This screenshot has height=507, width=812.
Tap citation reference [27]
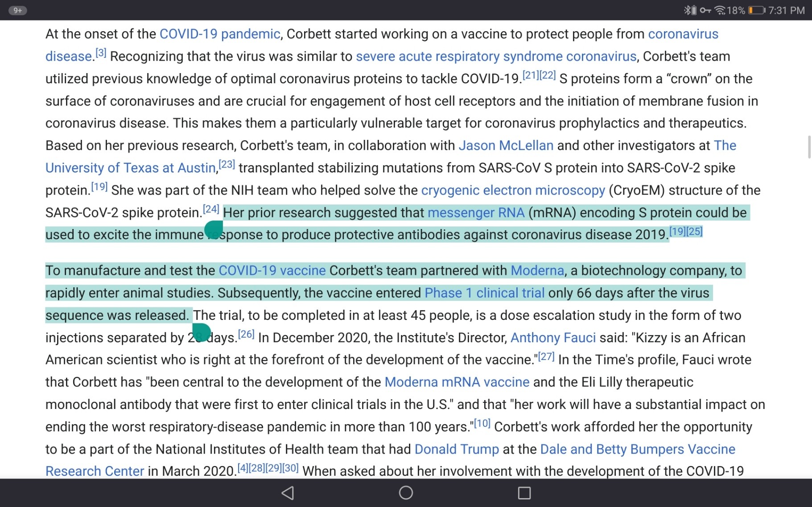[x=546, y=356]
